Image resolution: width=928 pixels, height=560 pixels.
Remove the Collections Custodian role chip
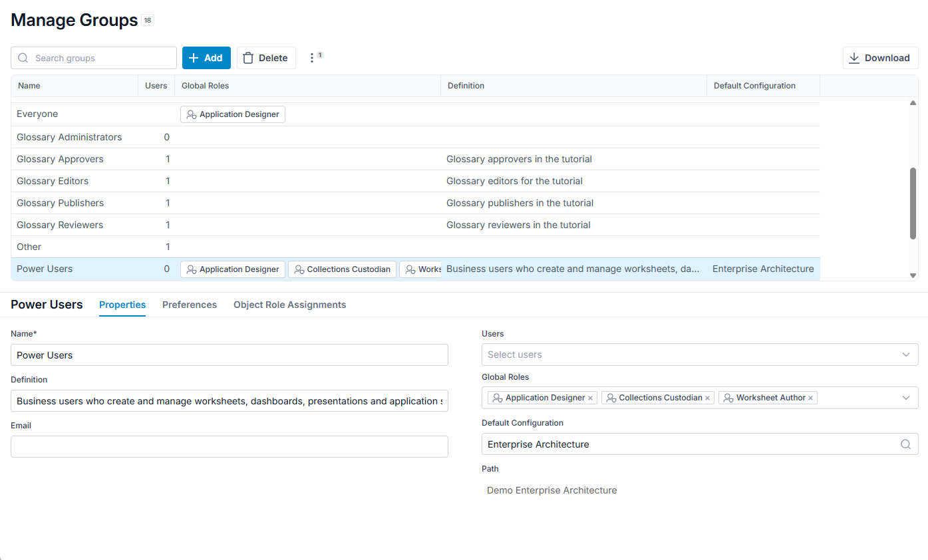pyautogui.click(x=707, y=398)
